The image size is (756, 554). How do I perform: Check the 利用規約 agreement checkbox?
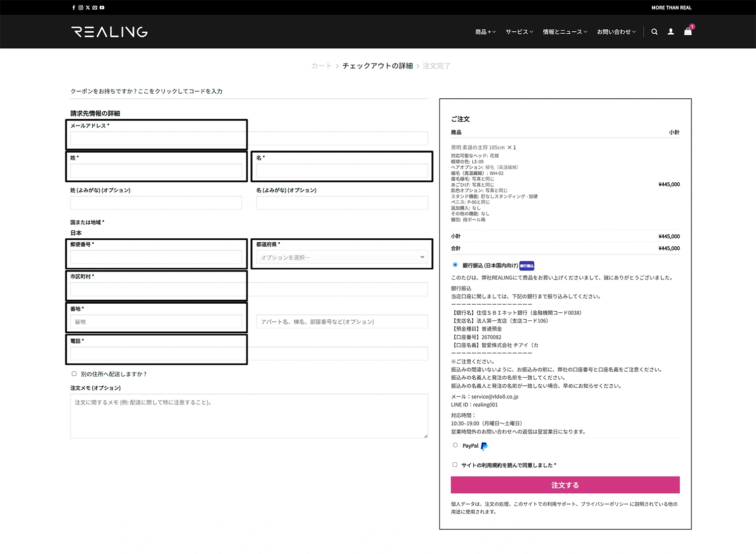coord(455,465)
